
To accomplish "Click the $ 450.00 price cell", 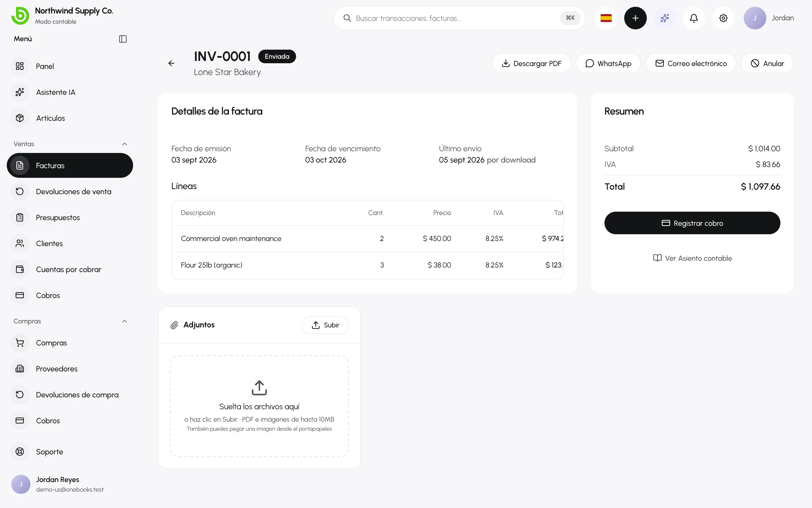I will 436,238.
